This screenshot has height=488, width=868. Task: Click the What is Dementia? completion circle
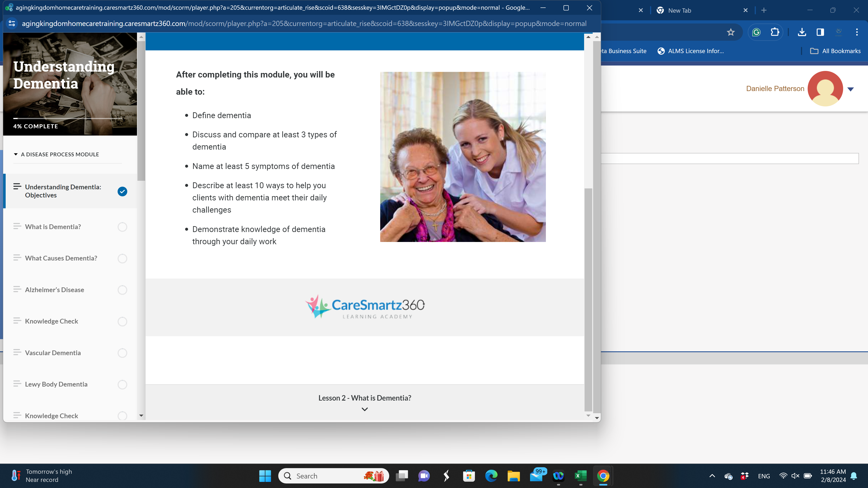[122, 227]
